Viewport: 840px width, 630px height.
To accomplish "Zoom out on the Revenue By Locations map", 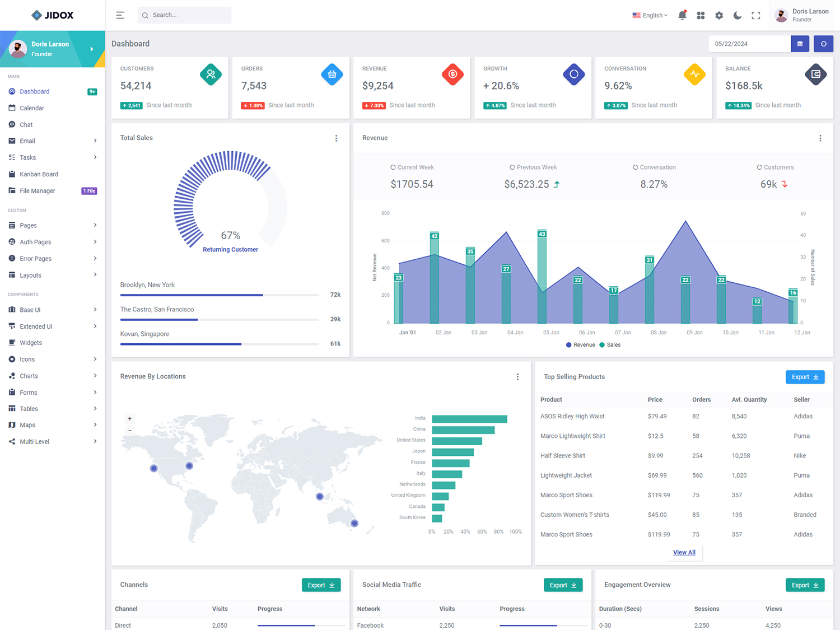I will pos(129,430).
